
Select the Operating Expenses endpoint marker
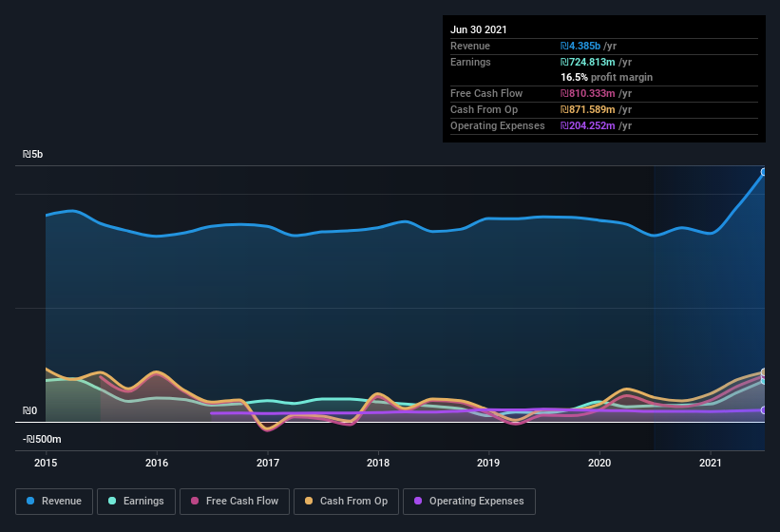764,410
